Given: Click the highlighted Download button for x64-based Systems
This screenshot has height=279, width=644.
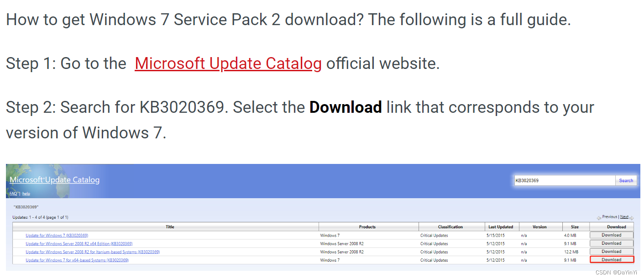Looking at the screenshot, I should [612, 259].
